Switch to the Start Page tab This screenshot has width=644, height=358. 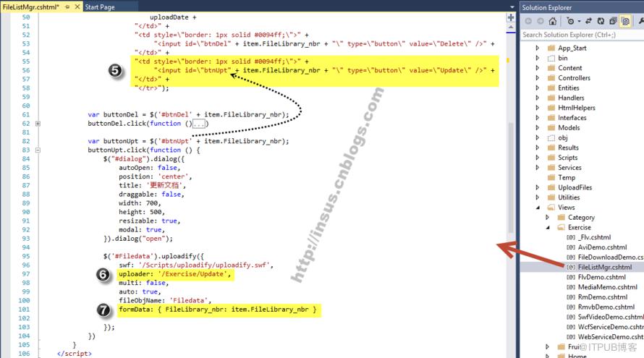pos(100,7)
